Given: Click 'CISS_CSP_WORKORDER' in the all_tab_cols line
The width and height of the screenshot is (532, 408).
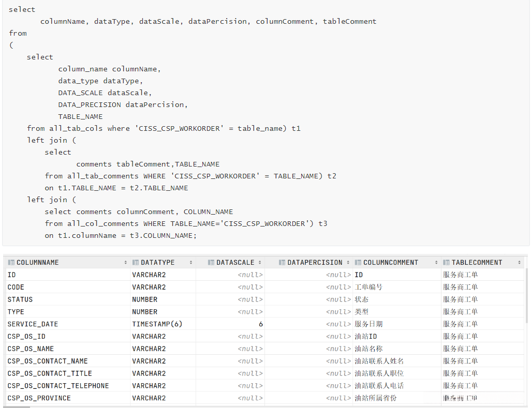Looking at the screenshot, I should [179, 129].
